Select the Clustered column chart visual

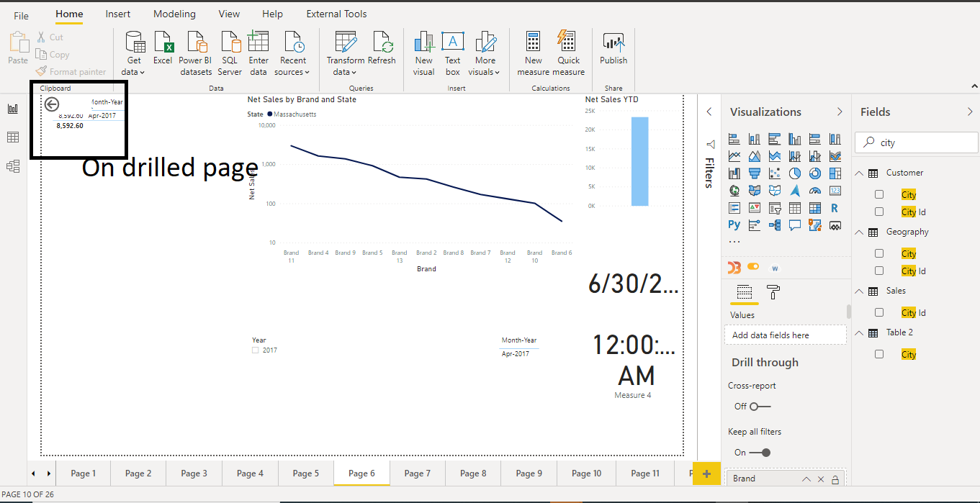[x=795, y=139]
